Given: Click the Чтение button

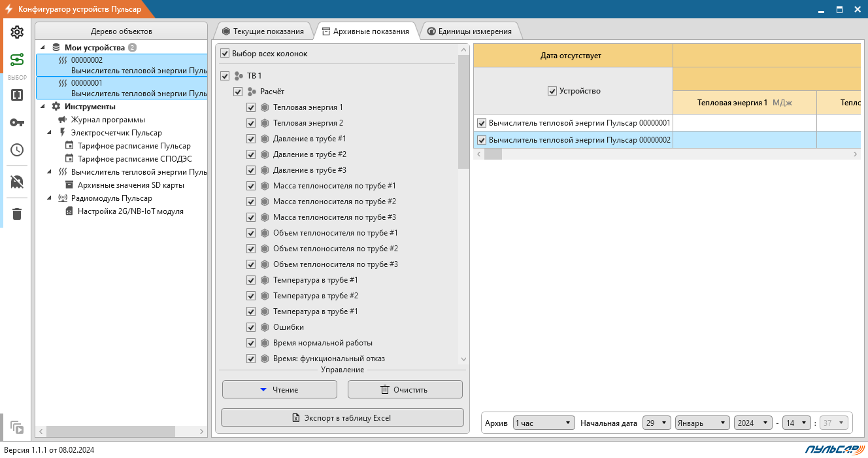Looking at the screenshot, I should (x=280, y=390).
